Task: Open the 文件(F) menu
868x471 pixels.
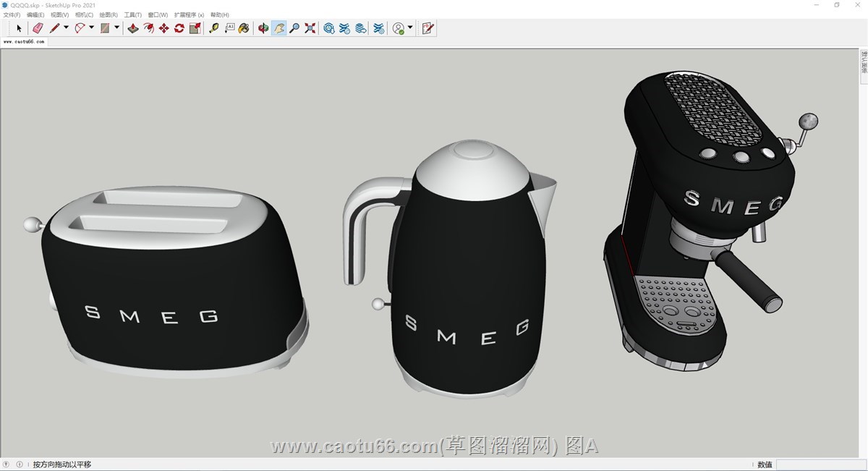Action: click(12, 14)
